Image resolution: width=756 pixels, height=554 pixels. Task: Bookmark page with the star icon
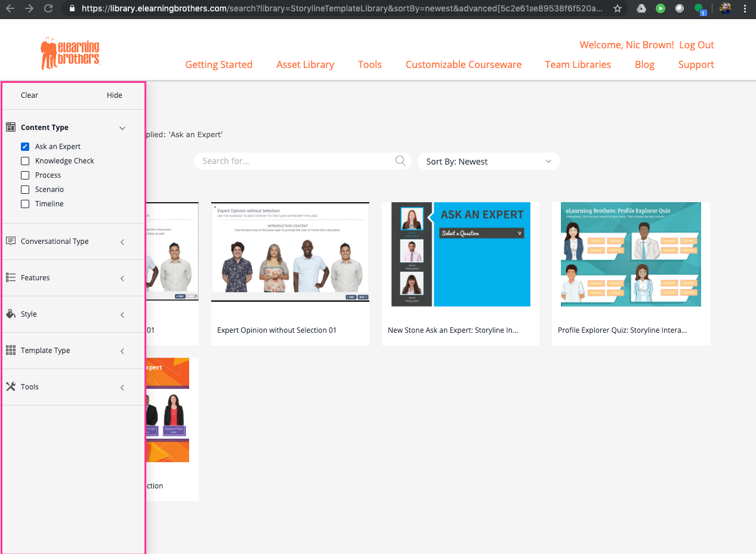pyautogui.click(x=618, y=8)
